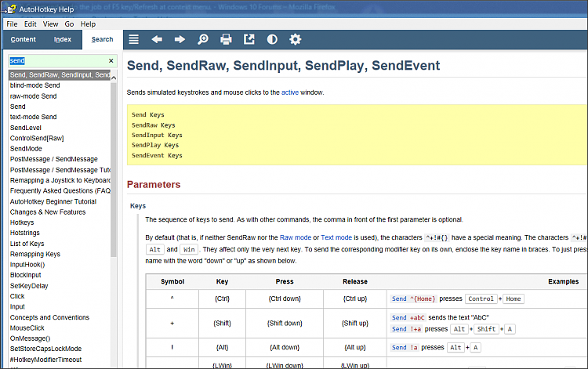Click the AutoHotkey Help title bar icon
This screenshot has width=588, height=369.
tap(10, 9)
